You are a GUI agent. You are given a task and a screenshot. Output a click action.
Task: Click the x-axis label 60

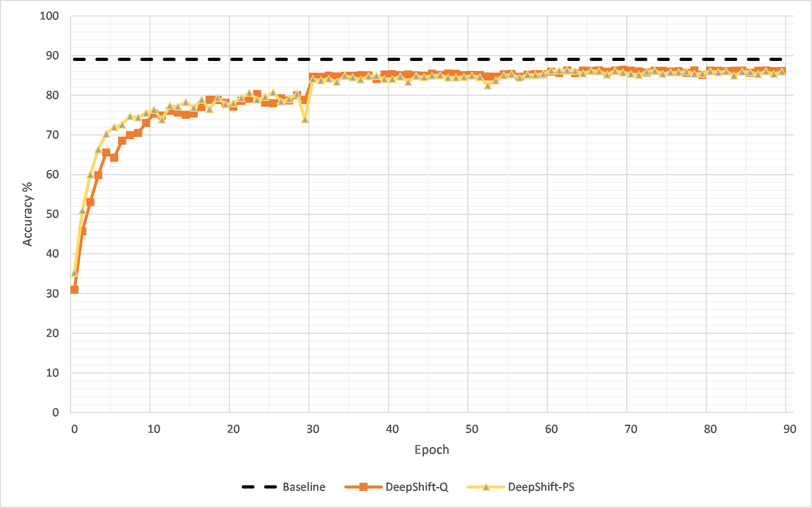(x=551, y=429)
